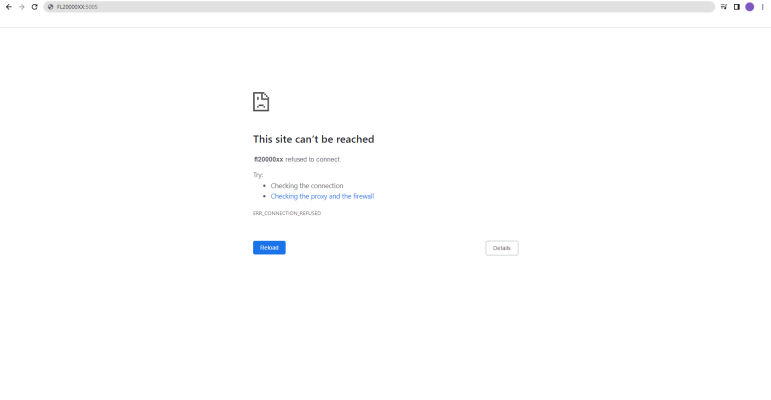The width and height of the screenshot is (771, 400).
Task: Open the browser side panel
Action: point(737,7)
